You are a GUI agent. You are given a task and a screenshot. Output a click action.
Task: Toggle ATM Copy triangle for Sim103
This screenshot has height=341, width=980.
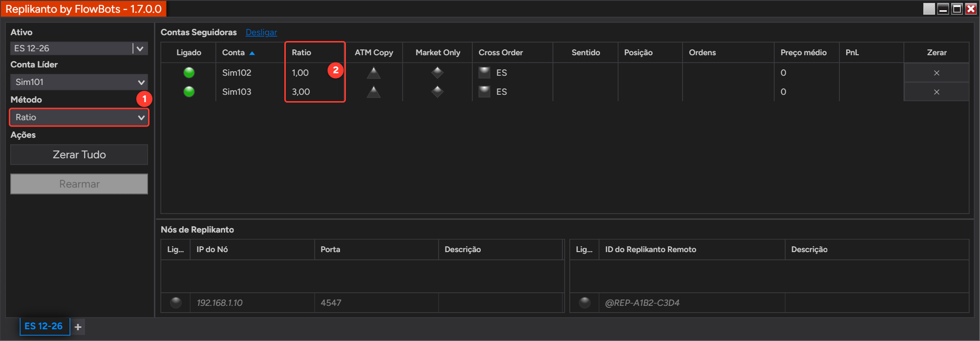click(x=374, y=91)
